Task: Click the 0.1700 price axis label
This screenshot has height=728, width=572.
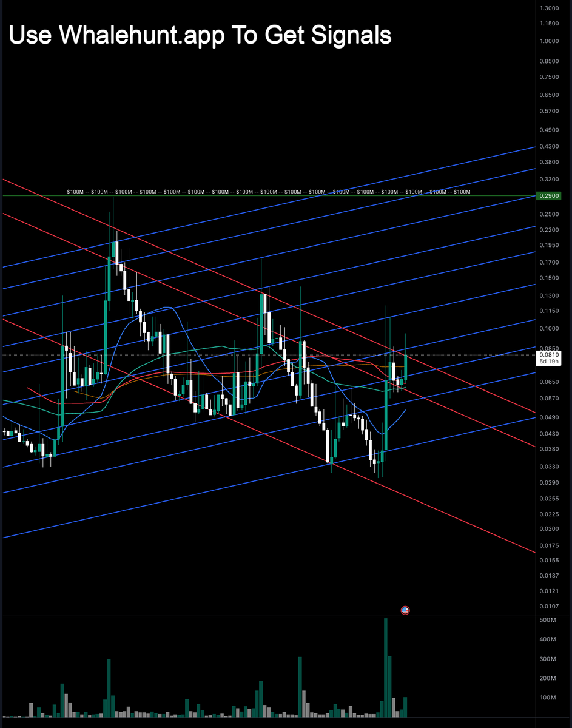Action: pos(549,262)
